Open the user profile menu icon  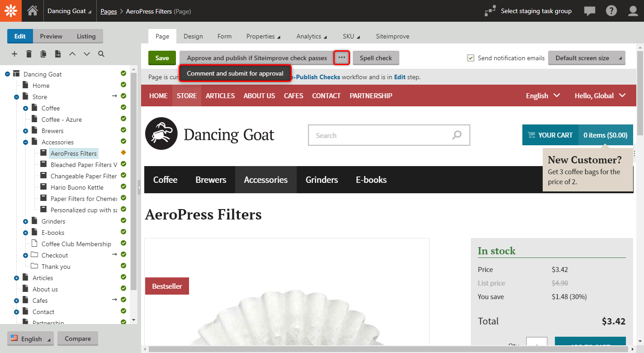(633, 11)
